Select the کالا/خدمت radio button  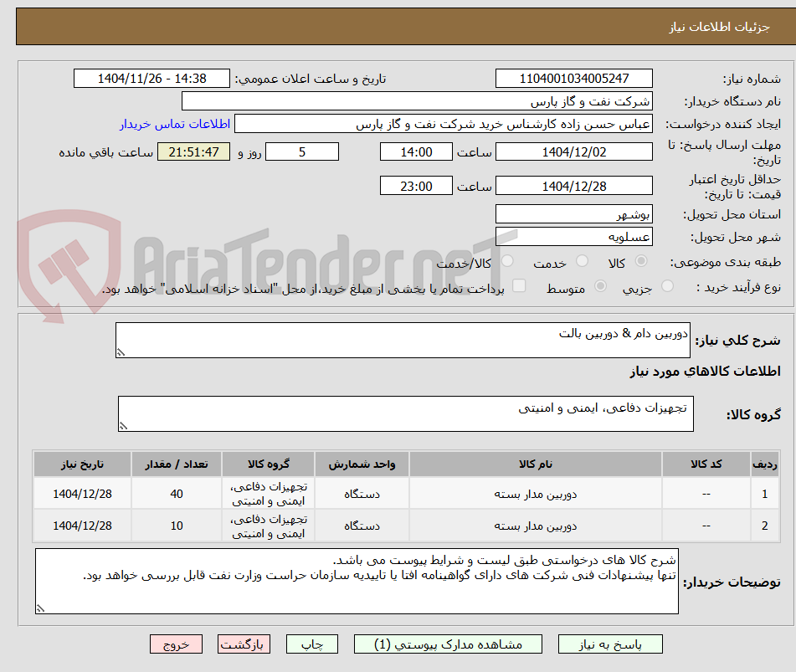507,261
